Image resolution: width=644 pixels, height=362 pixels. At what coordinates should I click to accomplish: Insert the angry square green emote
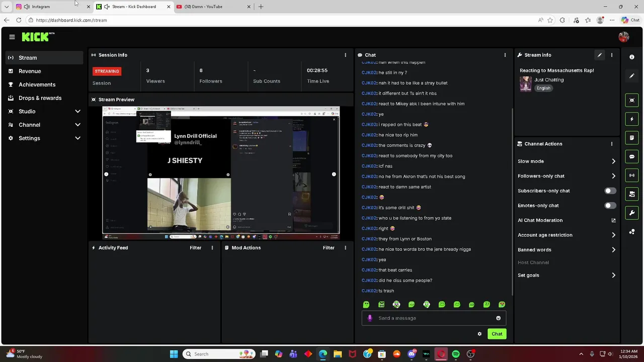click(x=381, y=304)
